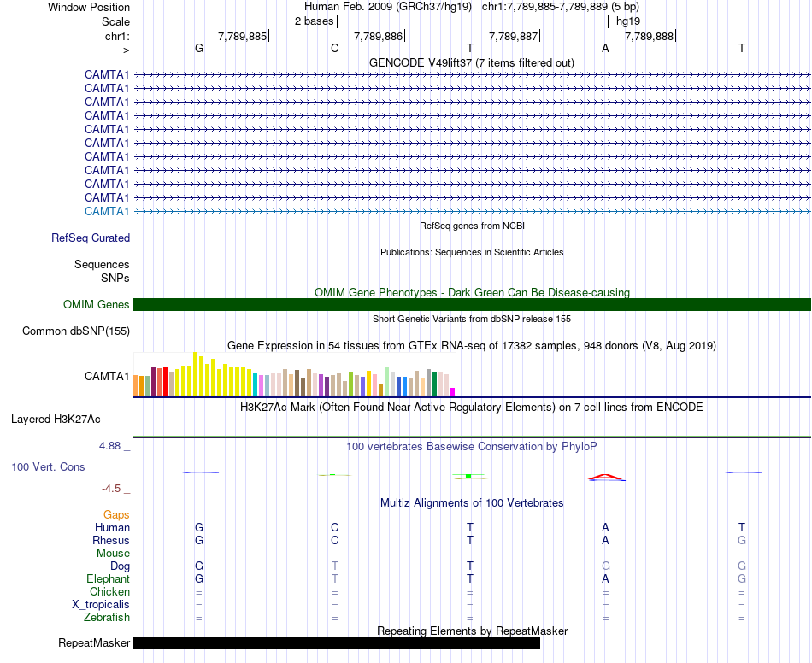Click the Dog species label
The height and width of the screenshot is (663, 812).
[120, 566]
